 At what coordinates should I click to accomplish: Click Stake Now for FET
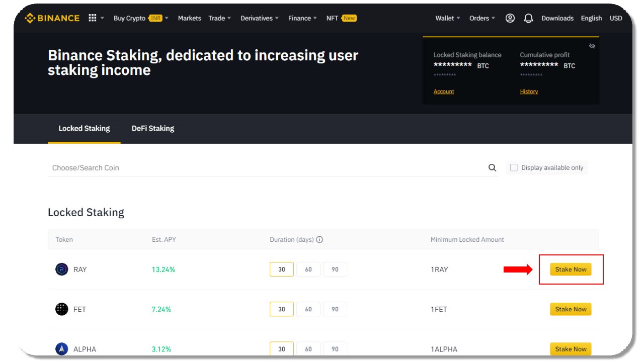(571, 309)
